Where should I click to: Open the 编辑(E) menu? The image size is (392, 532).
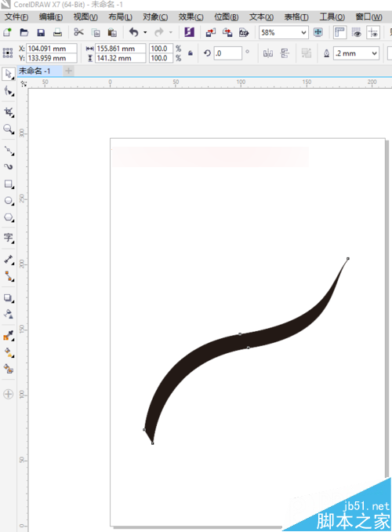tap(50, 17)
